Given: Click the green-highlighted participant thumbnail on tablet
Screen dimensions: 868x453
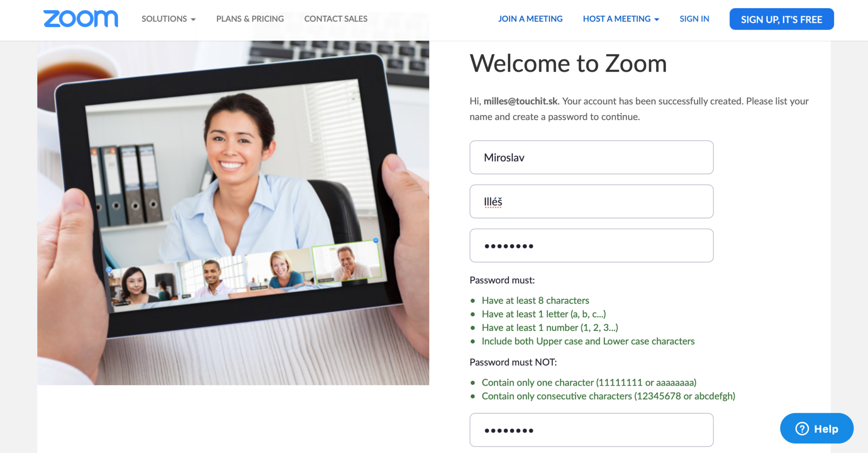Looking at the screenshot, I should coord(347,261).
